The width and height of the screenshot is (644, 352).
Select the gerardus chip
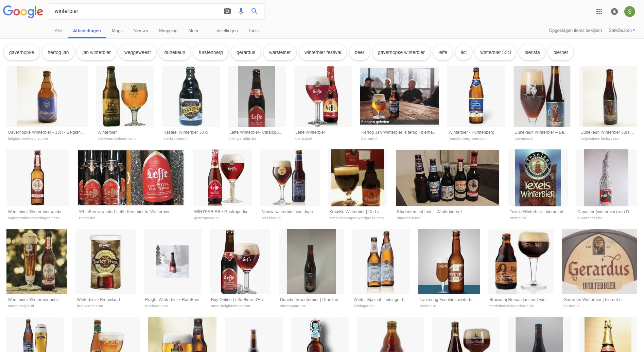coord(246,52)
